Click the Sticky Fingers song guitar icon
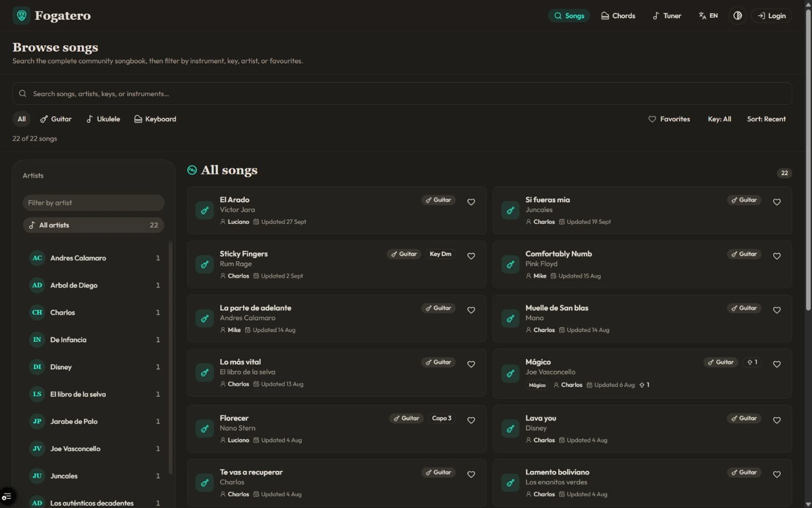The height and width of the screenshot is (508, 812). [205, 265]
